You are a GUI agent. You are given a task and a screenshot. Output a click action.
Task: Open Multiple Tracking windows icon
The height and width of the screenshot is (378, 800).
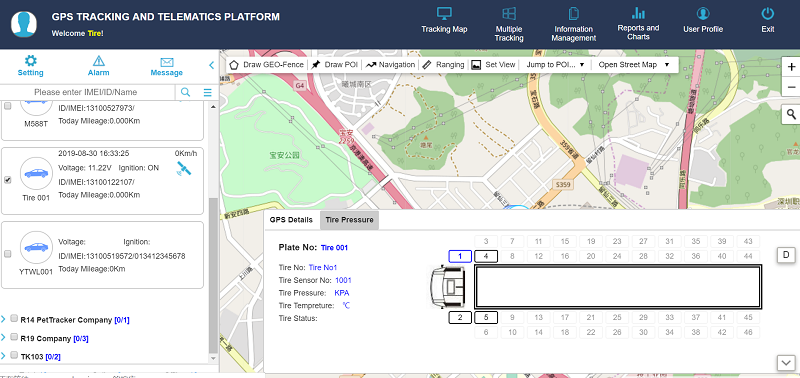coord(508,14)
